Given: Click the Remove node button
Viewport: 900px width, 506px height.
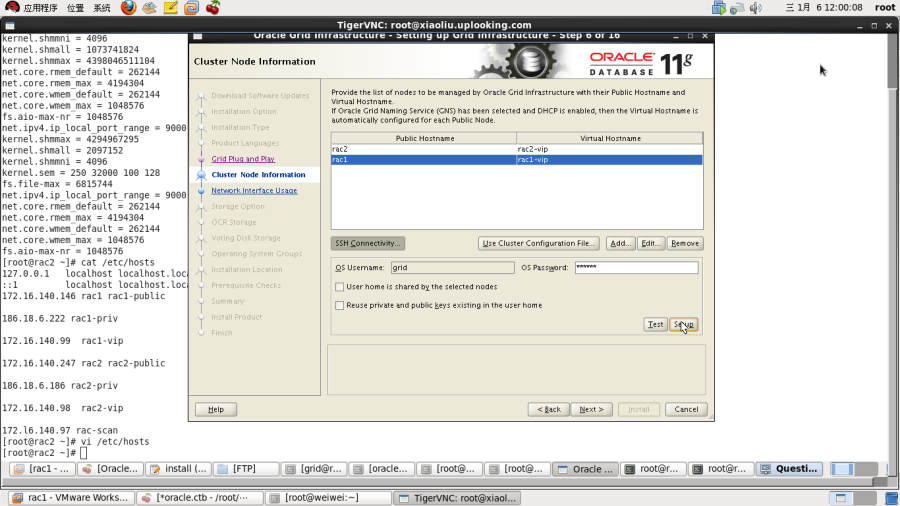Looking at the screenshot, I should pyautogui.click(x=685, y=243).
